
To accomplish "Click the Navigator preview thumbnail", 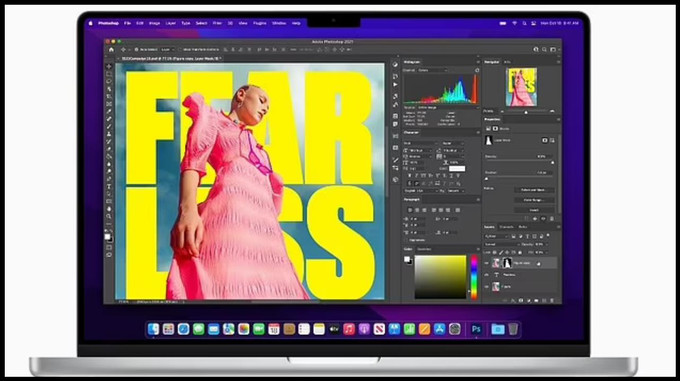I will click(521, 87).
